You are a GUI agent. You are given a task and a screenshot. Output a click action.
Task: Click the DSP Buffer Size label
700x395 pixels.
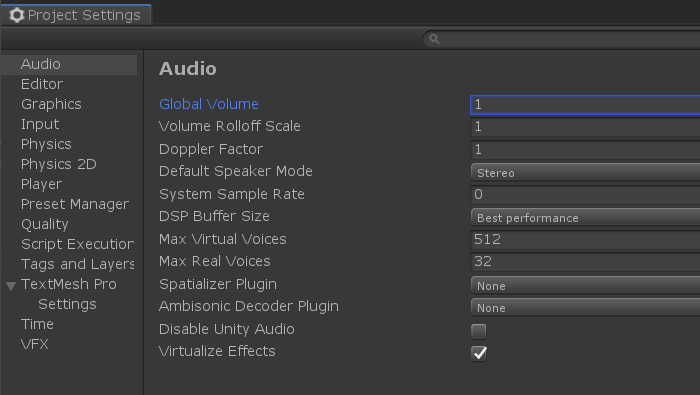pyautogui.click(x=215, y=216)
